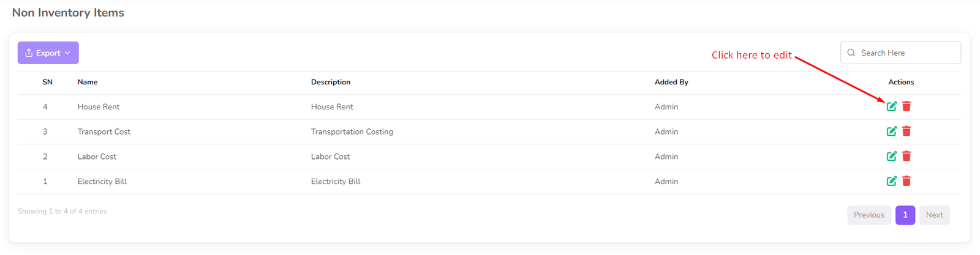Go to the Previous page

869,215
